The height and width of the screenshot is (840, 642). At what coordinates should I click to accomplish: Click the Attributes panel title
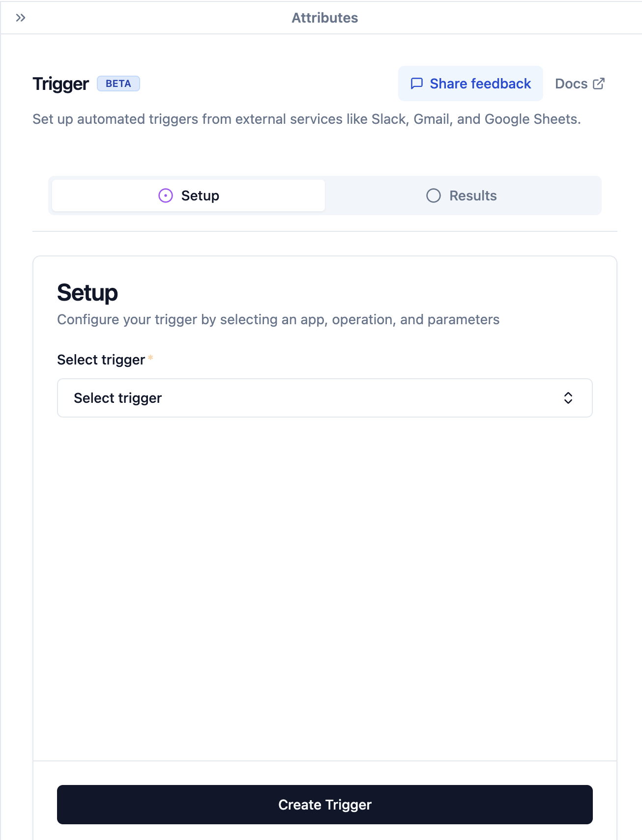pos(324,18)
